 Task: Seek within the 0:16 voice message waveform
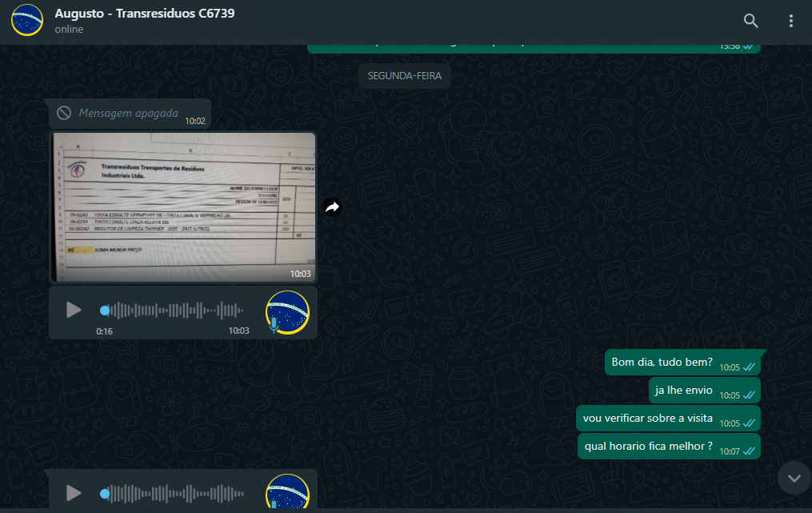(176, 310)
